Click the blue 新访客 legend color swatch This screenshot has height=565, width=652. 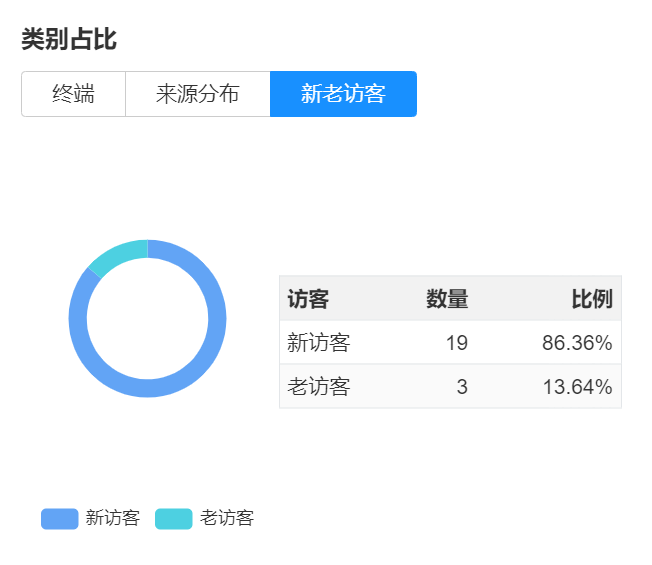point(59,518)
